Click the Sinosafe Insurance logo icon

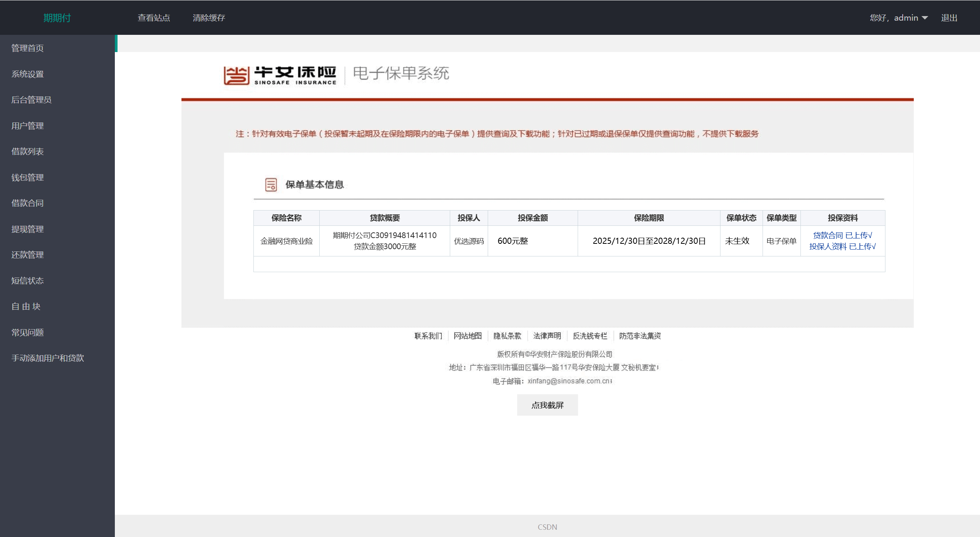click(x=236, y=75)
